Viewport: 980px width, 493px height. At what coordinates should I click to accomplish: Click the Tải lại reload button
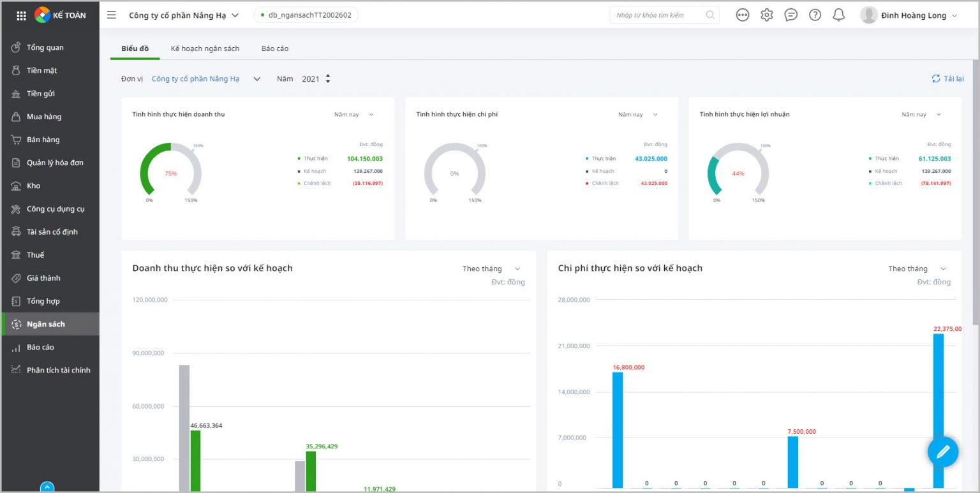[x=947, y=78]
